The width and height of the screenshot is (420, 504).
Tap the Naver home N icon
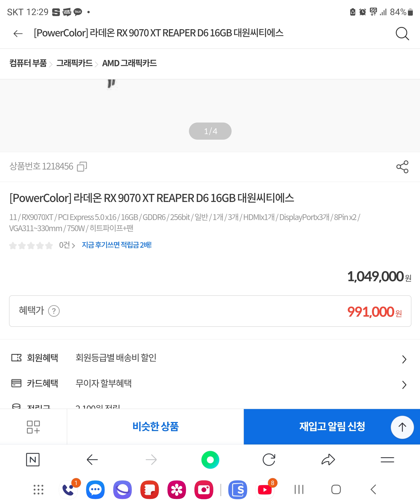[x=33, y=460]
